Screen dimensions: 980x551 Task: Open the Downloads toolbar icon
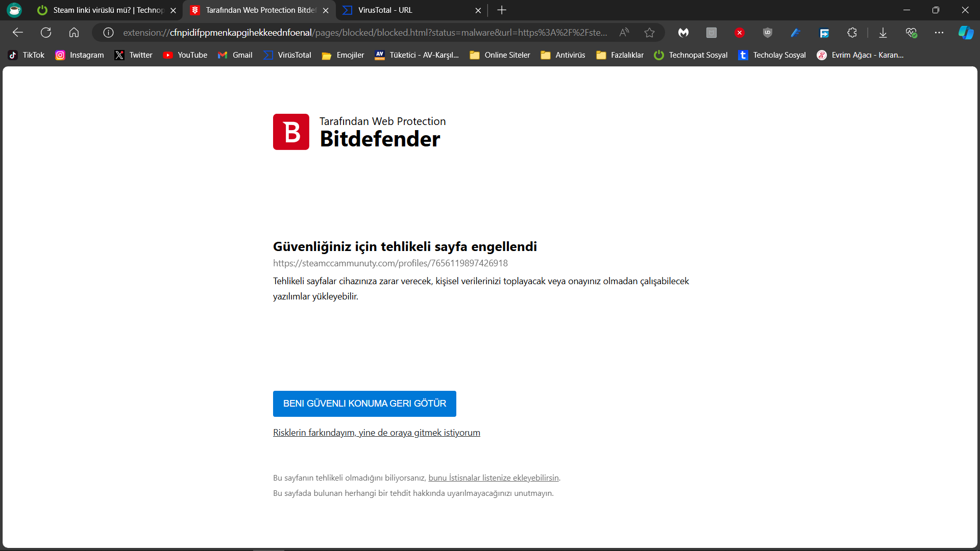883,33
